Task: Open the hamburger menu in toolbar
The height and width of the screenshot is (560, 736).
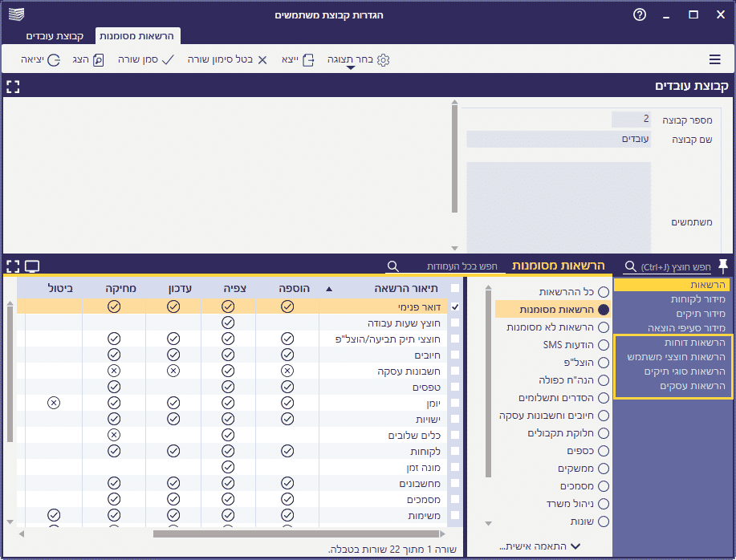Action: coord(714,59)
